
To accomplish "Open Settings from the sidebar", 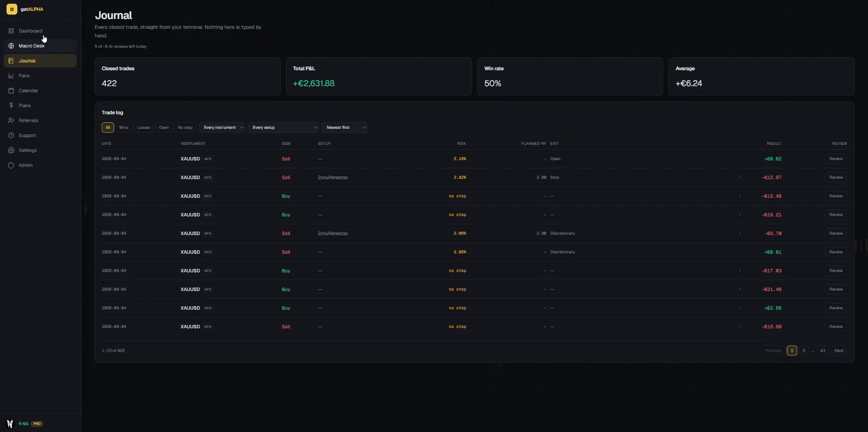I will (x=40, y=151).
